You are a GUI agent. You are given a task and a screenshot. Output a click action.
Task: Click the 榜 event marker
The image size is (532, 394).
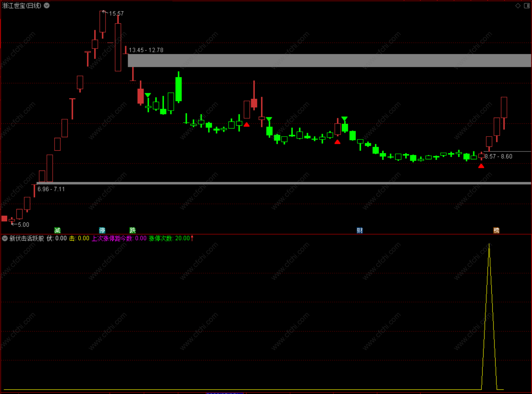(496, 230)
